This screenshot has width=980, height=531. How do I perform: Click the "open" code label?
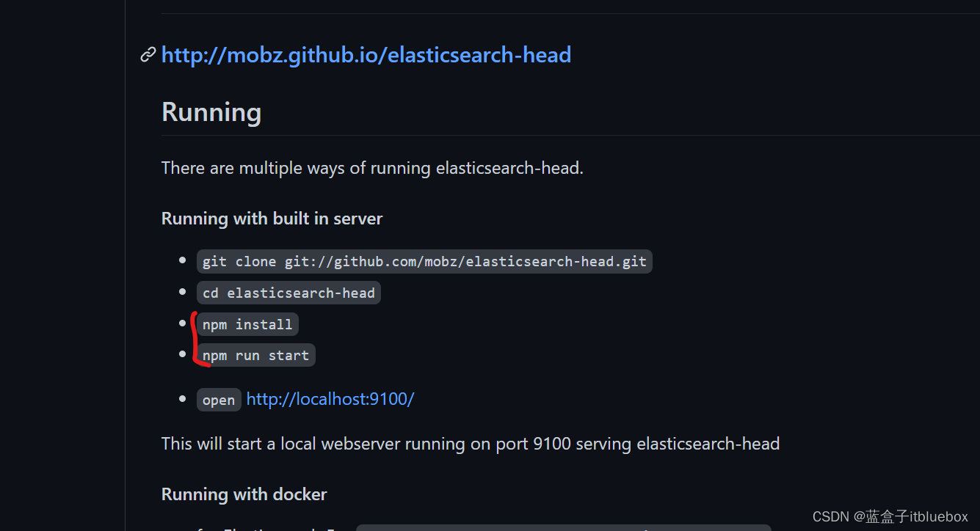219,400
